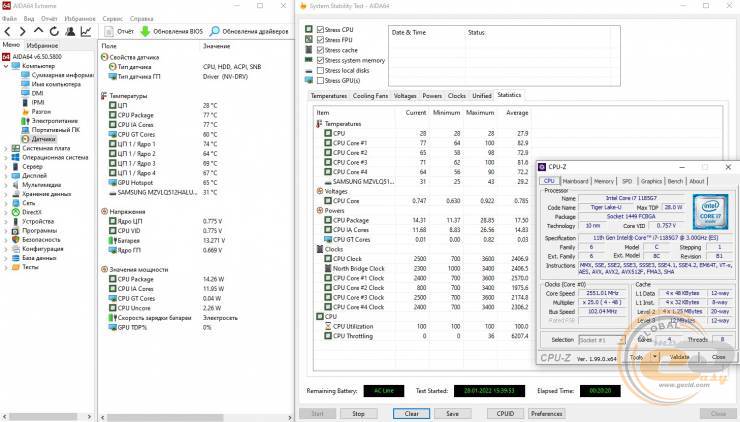Click the Clocks section icon in statistics
Screen dimensions: 740x422
320,249
